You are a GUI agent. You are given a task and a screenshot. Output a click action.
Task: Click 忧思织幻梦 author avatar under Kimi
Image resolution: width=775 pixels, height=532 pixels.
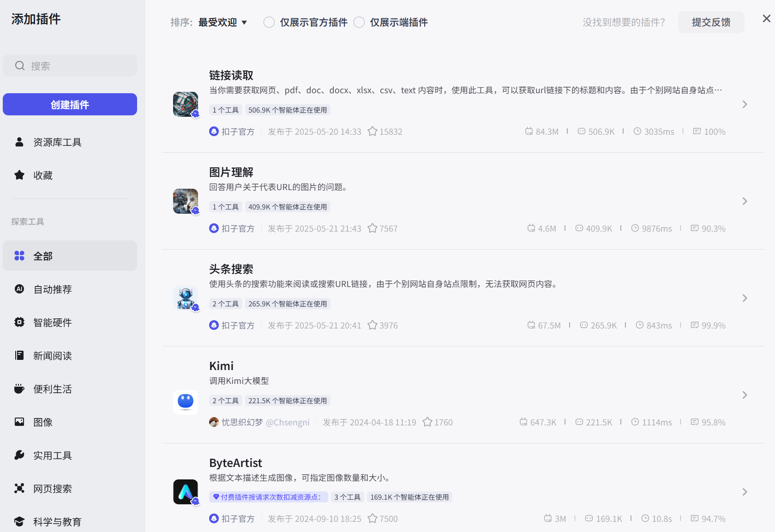point(214,422)
